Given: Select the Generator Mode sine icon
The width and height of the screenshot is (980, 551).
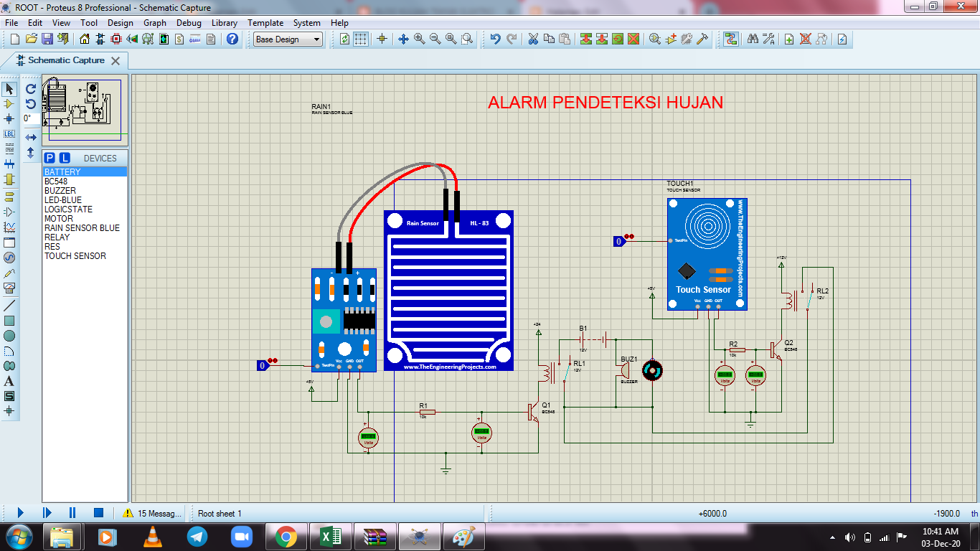Looking at the screenshot, I should click(9, 258).
